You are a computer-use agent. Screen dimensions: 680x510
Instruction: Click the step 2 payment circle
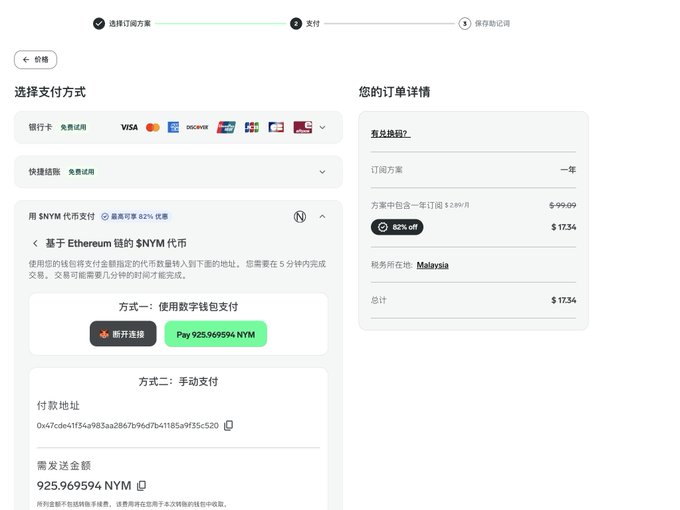pyautogui.click(x=296, y=23)
